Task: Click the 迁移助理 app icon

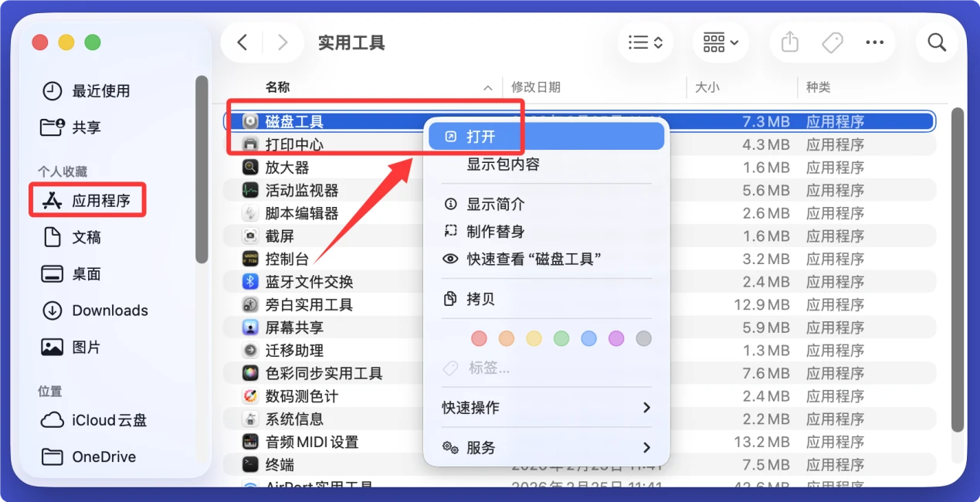Action: pyautogui.click(x=250, y=351)
